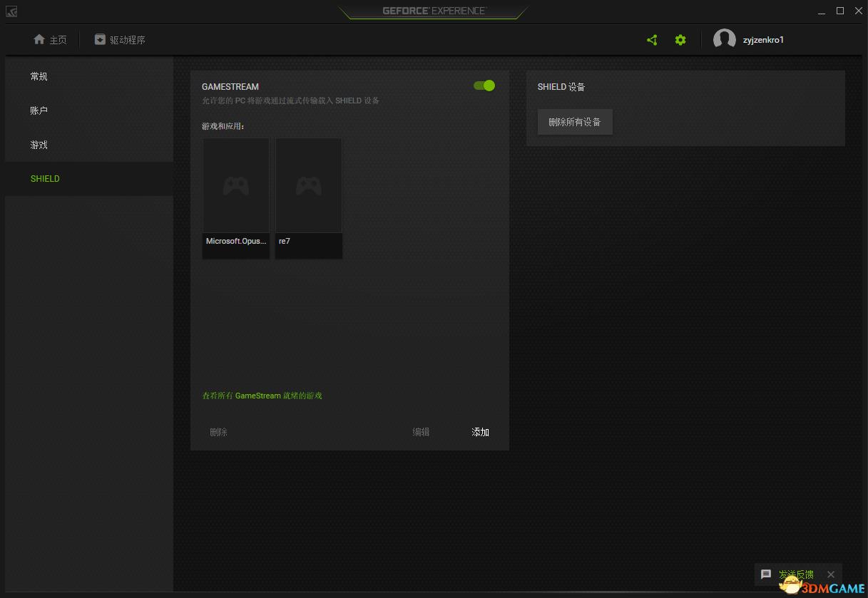This screenshot has height=598, width=868.
Task: Select 账户 in the sidebar
Action: 89,110
